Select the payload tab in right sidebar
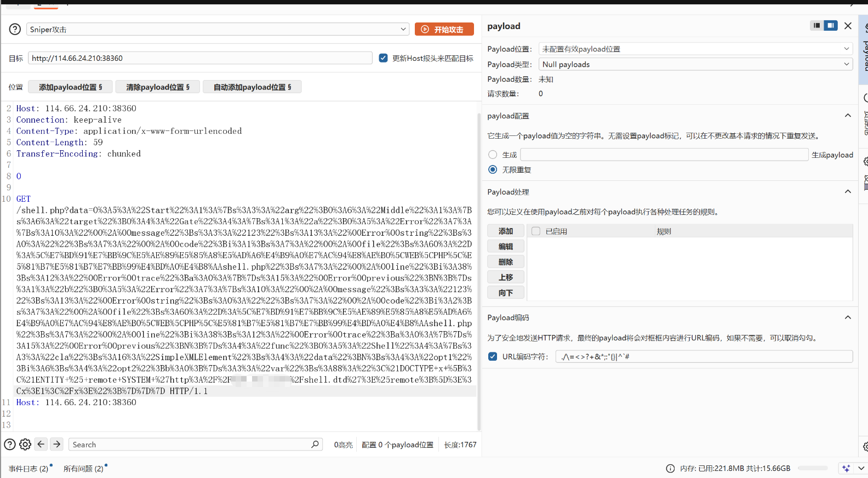The width and height of the screenshot is (868, 478). [x=865, y=49]
